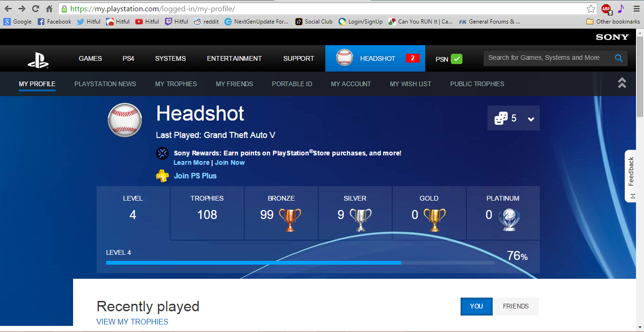This screenshot has width=644, height=332.
Task: Open the Other bookmarks folder
Action: coord(613,22)
